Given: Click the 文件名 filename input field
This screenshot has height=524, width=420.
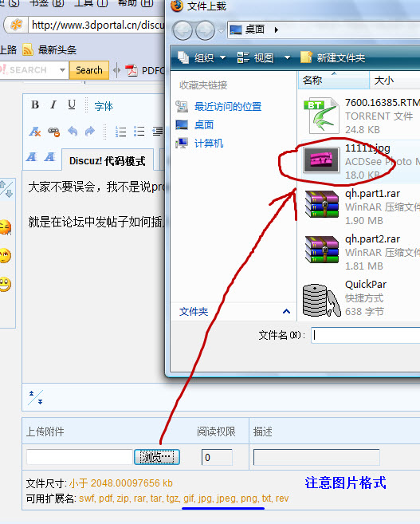Looking at the screenshot, I should (x=366, y=335).
